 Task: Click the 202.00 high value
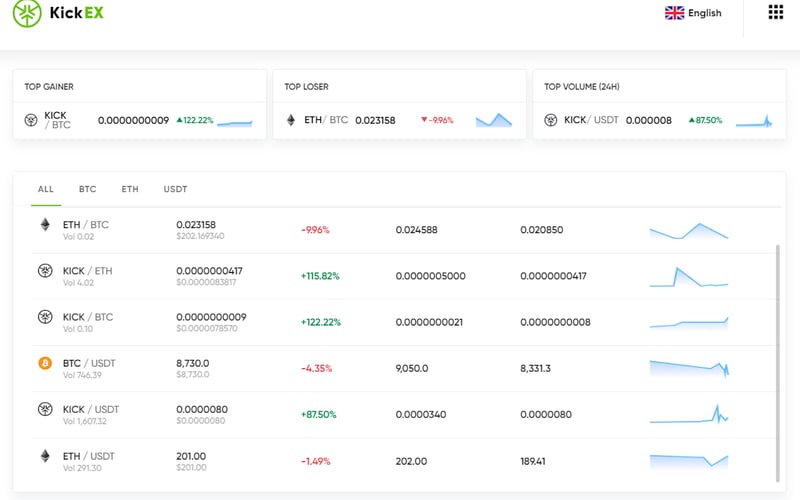pyautogui.click(x=411, y=461)
